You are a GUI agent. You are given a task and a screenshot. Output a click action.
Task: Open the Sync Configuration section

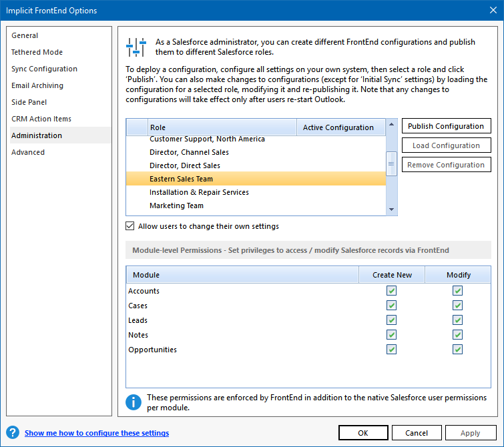tap(44, 69)
